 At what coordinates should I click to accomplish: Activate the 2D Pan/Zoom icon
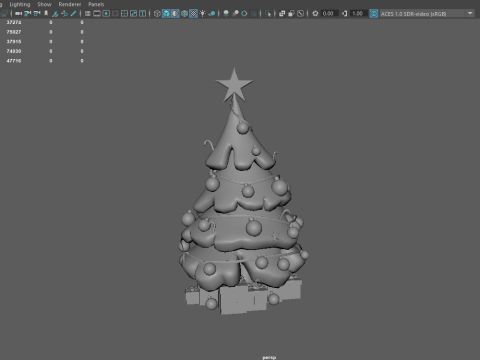[x=64, y=14]
